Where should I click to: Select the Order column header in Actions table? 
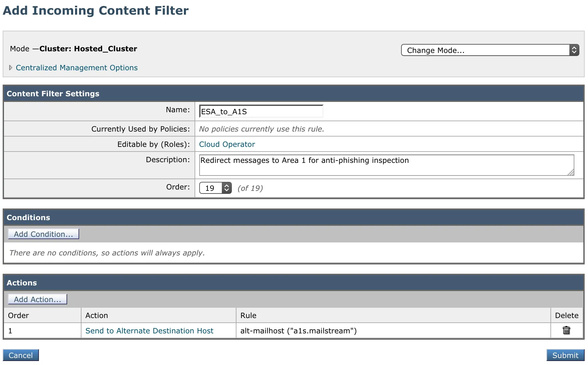18,315
